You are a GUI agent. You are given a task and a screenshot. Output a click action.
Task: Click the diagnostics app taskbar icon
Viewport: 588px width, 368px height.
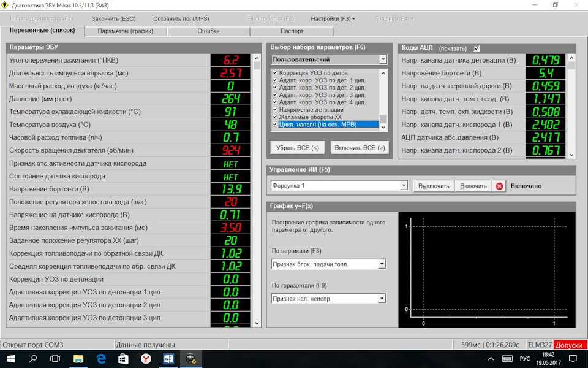click(191, 359)
